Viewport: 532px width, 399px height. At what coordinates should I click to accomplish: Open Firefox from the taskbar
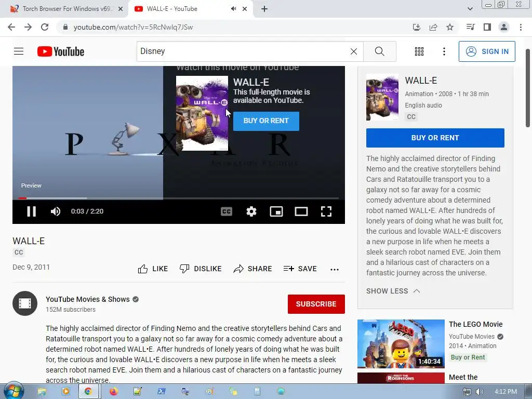click(x=113, y=392)
